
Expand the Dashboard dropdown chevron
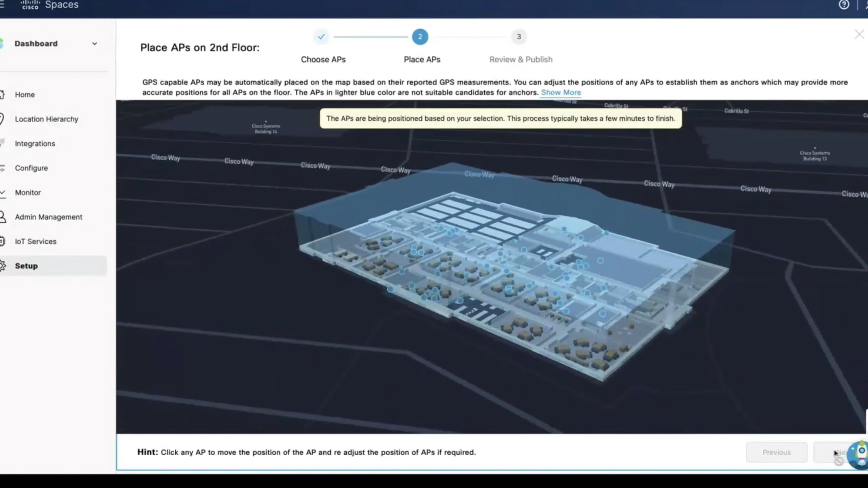coord(95,44)
